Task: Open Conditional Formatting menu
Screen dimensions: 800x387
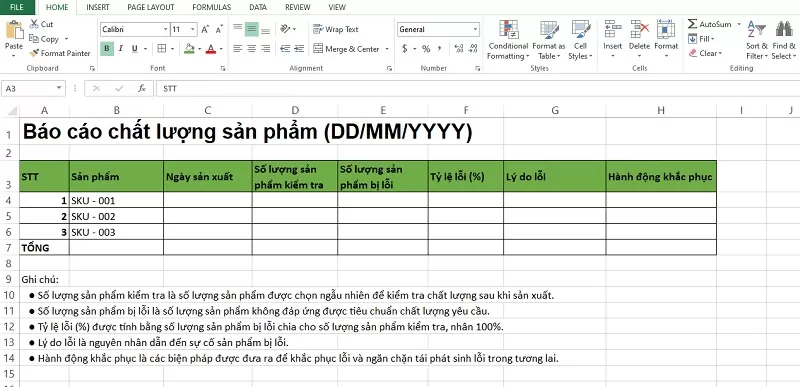Action: pos(508,40)
